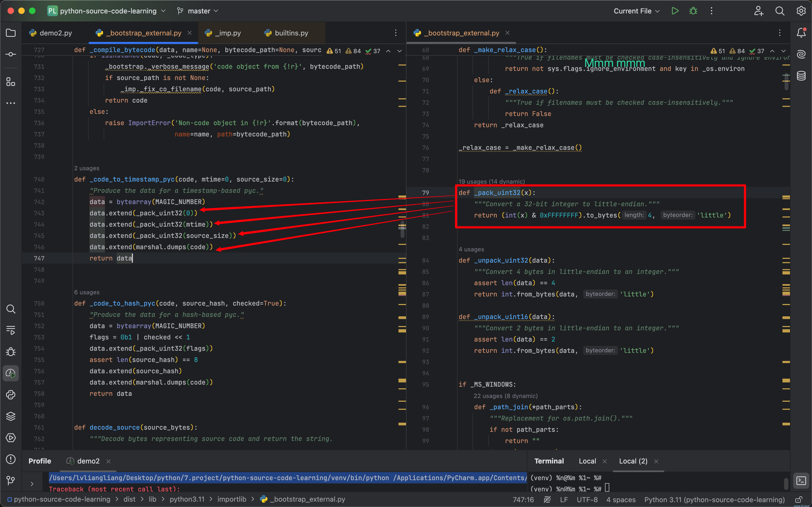
Task: Open the Project folder tool window
Action: pos(11,33)
